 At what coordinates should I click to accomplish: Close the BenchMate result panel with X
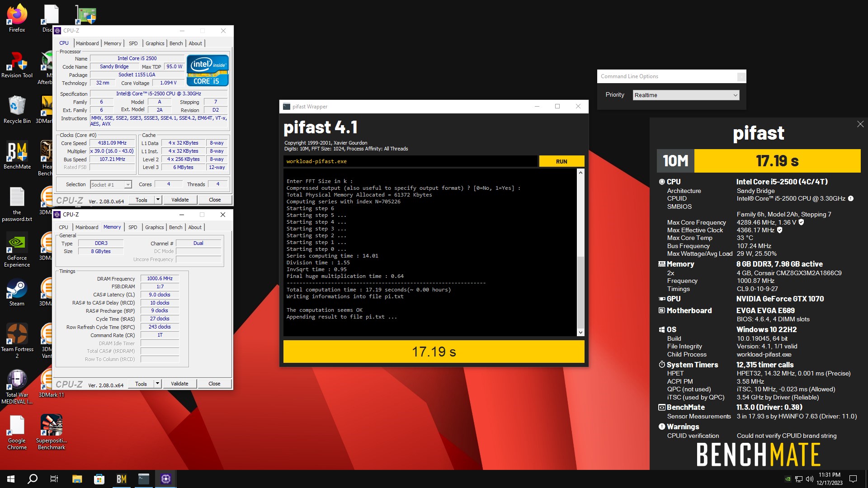click(x=860, y=124)
